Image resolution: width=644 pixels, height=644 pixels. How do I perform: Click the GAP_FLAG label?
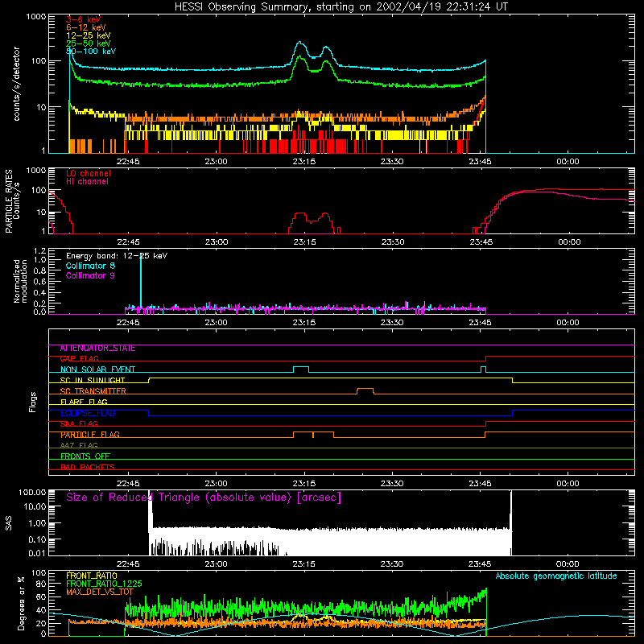[x=79, y=359]
